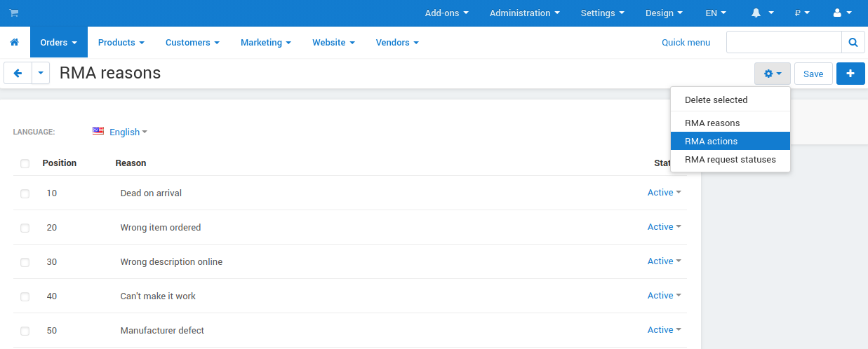The image size is (868, 349).
Task: Check the Can't make it work checkbox
Action: point(25,296)
